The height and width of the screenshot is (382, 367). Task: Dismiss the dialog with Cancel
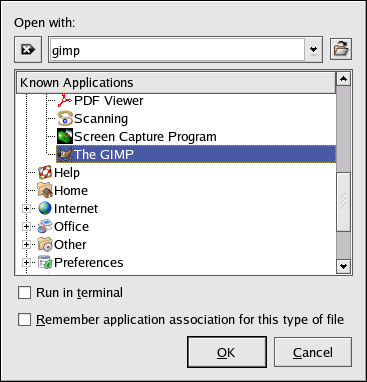(313, 352)
